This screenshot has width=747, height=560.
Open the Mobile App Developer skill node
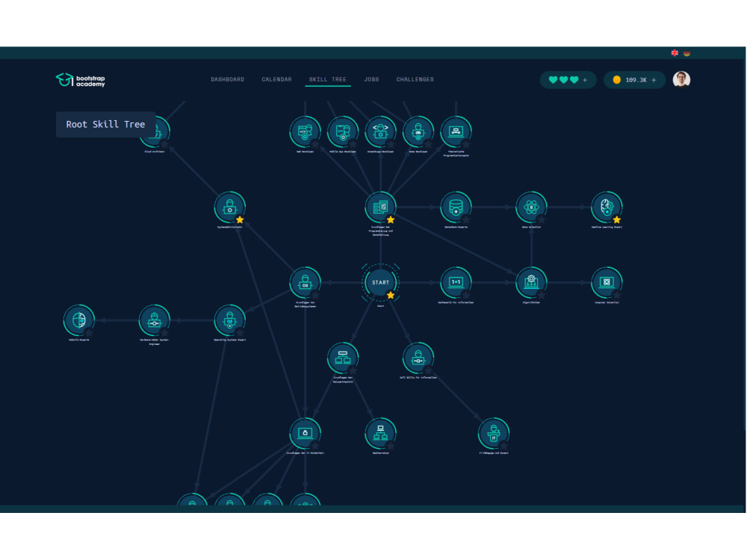pos(343,131)
